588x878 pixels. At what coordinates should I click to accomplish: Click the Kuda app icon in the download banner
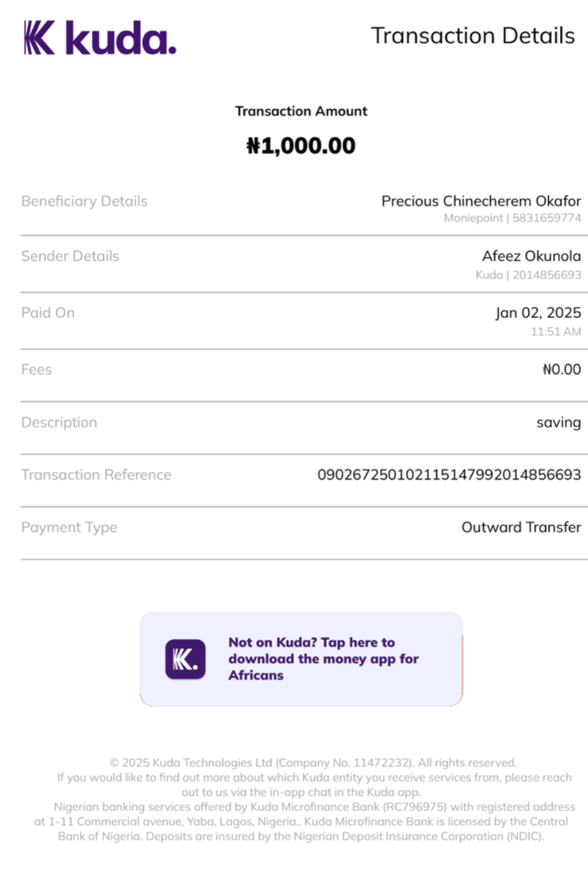pos(185,659)
